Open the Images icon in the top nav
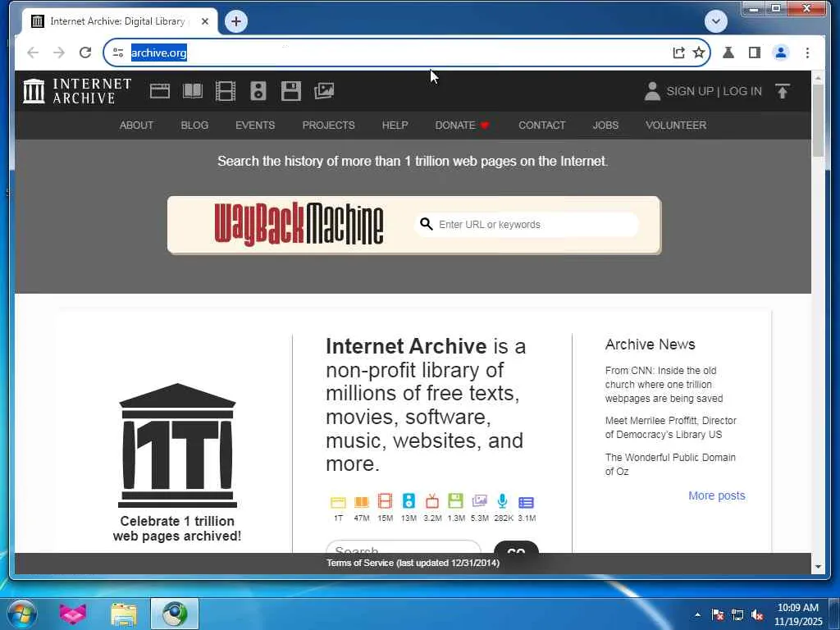The width and height of the screenshot is (840, 630). 324,91
